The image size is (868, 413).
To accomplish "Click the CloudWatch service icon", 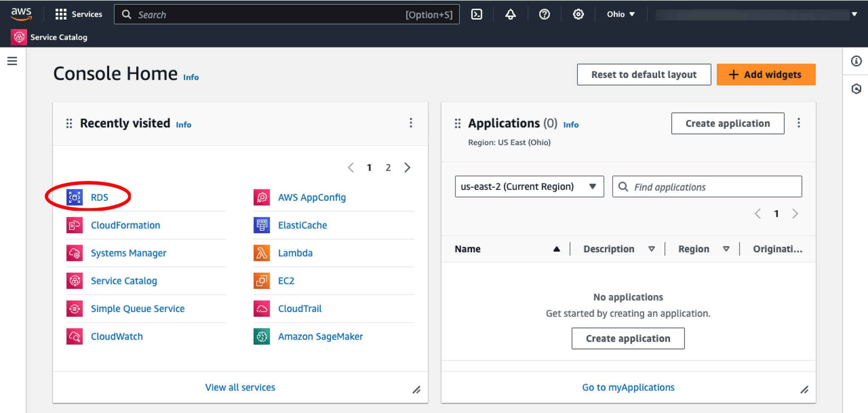I will pyautogui.click(x=75, y=337).
